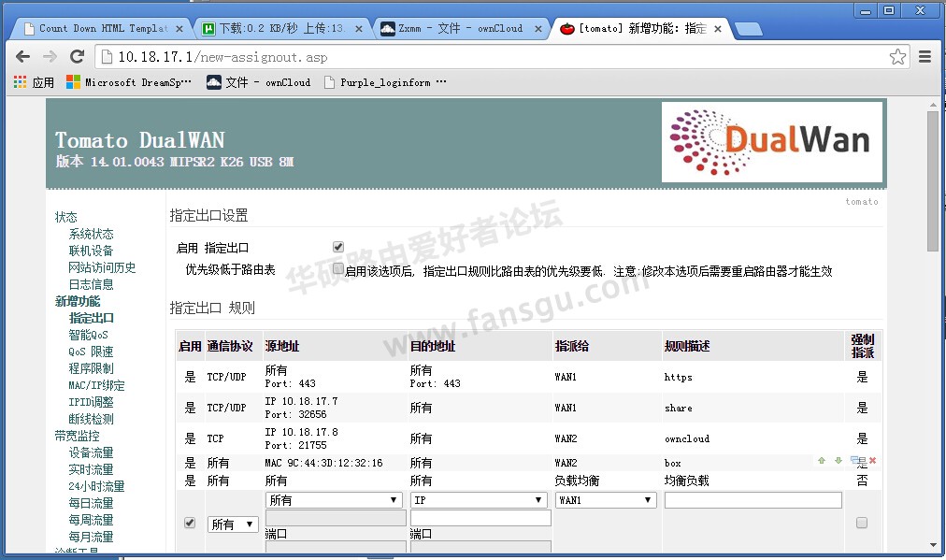Select the owncloud rule row
This screenshot has height=560, width=946.
[528, 438]
